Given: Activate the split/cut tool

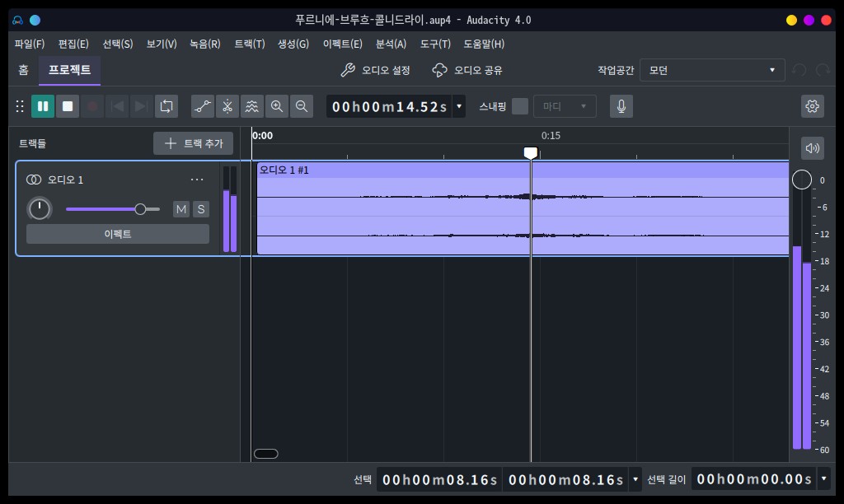Looking at the screenshot, I should point(227,106).
